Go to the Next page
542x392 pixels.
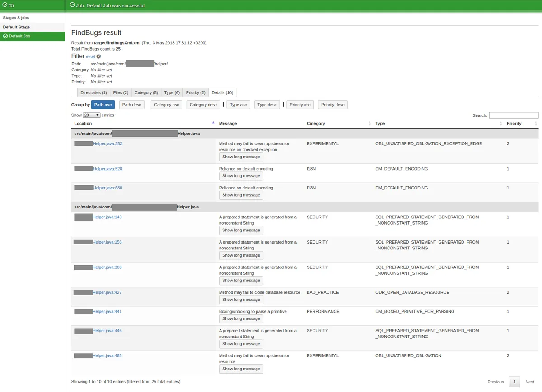tap(530, 382)
